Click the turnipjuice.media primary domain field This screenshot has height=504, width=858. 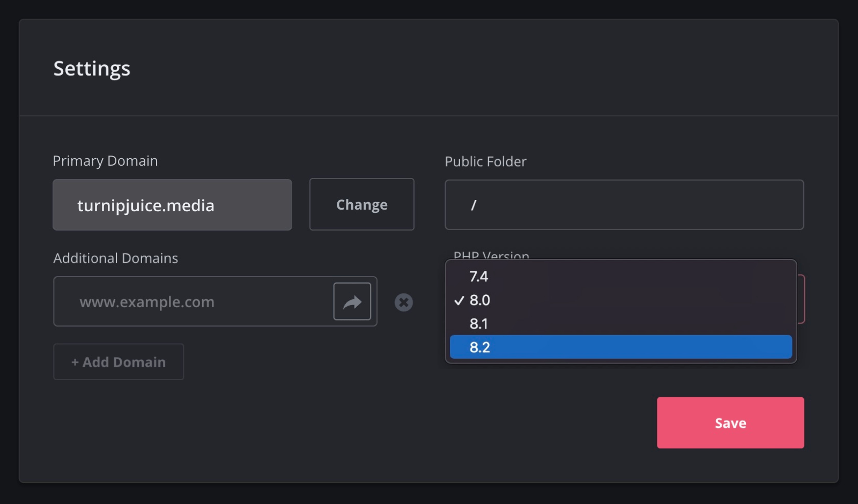pos(172,205)
